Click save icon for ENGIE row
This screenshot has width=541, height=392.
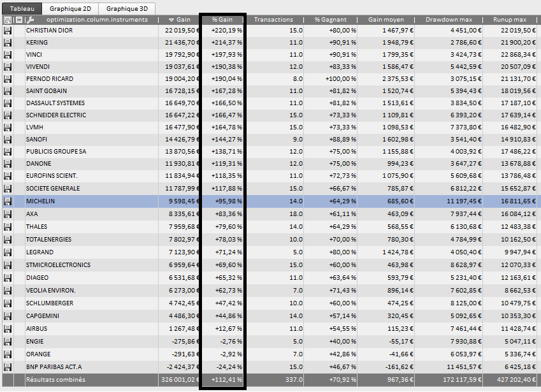[x=8, y=342]
